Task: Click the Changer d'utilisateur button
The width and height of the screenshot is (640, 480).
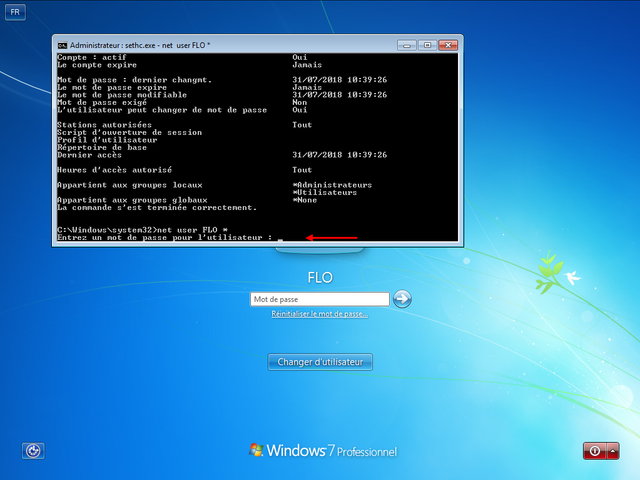Action: point(320,362)
